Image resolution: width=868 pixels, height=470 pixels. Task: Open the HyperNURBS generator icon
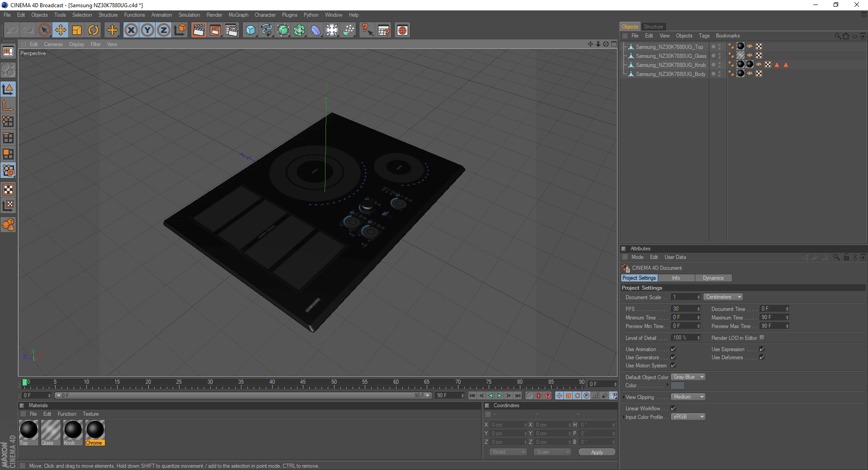pos(283,30)
